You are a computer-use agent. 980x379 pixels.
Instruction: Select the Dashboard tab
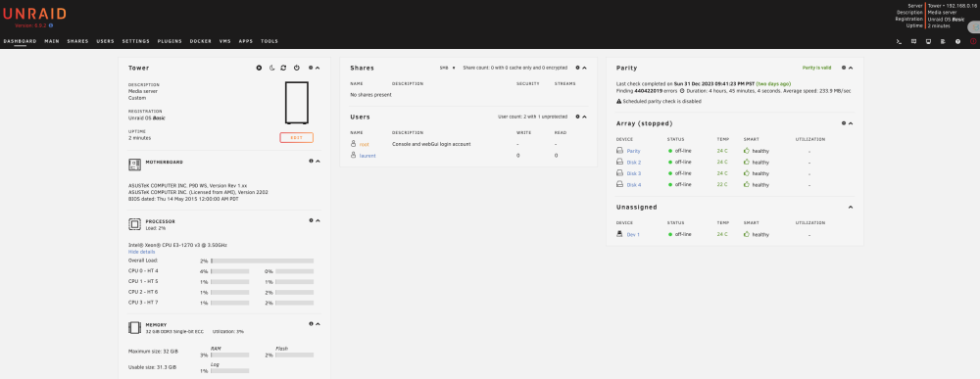coord(20,41)
